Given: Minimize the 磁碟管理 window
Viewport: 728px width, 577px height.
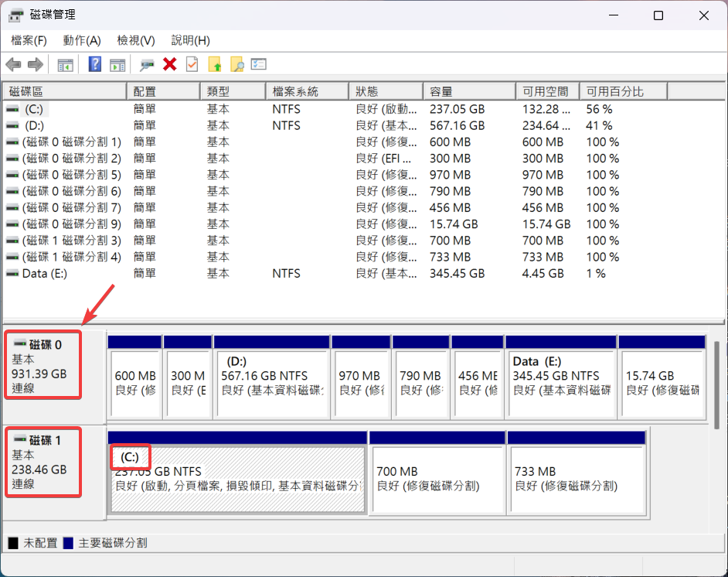Looking at the screenshot, I should (x=614, y=15).
